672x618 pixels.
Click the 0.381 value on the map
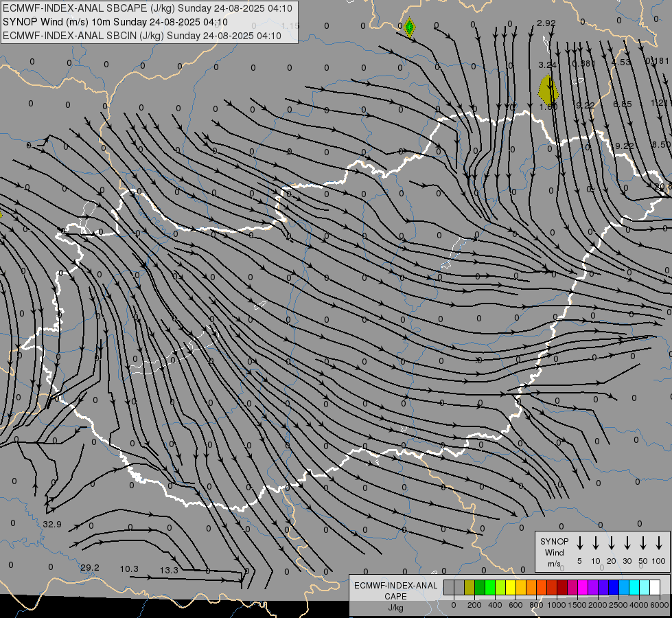583,63
